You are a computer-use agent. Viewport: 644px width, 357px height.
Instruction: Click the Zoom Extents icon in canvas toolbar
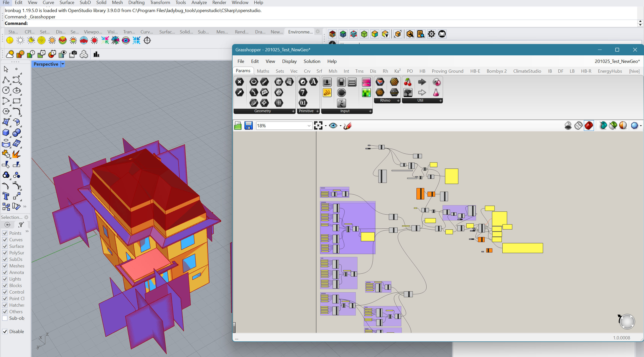tap(318, 126)
